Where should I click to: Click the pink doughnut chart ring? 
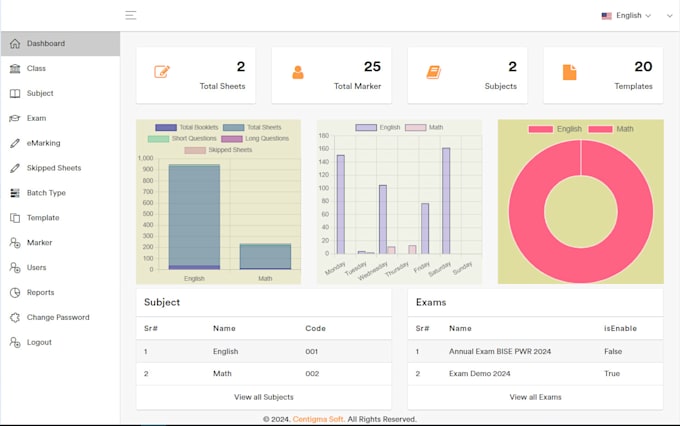(x=527, y=212)
